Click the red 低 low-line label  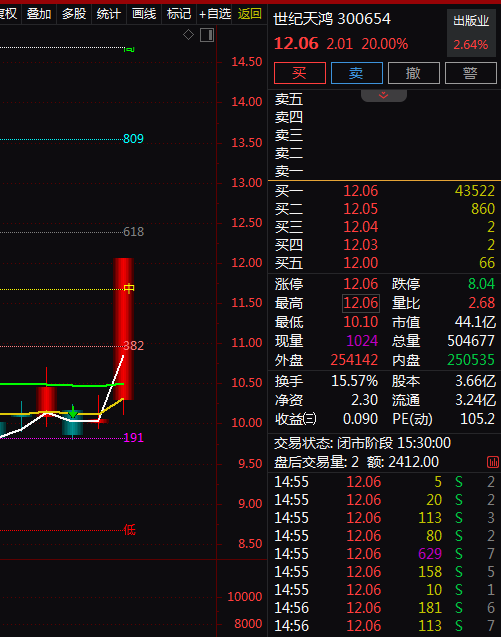[129, 530]
